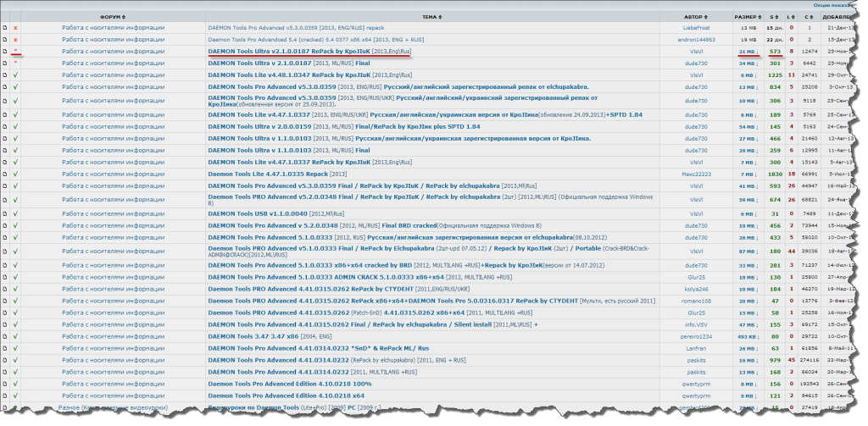Download the 87 MB torrent link
The width and height of the screenshot is (868, 426).
[748, 252]
